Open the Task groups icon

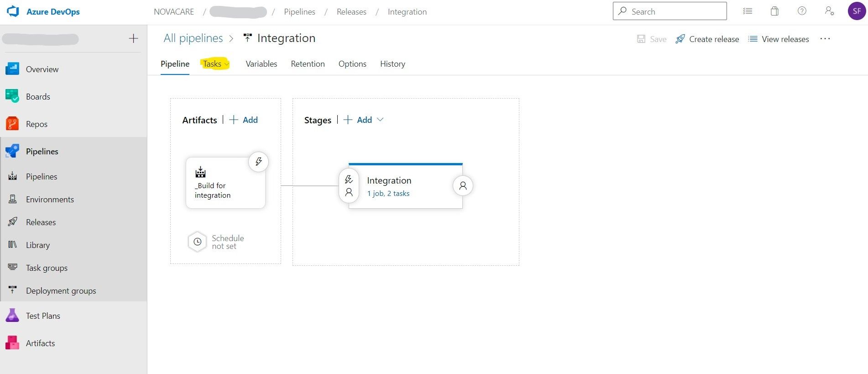(13, 268)
